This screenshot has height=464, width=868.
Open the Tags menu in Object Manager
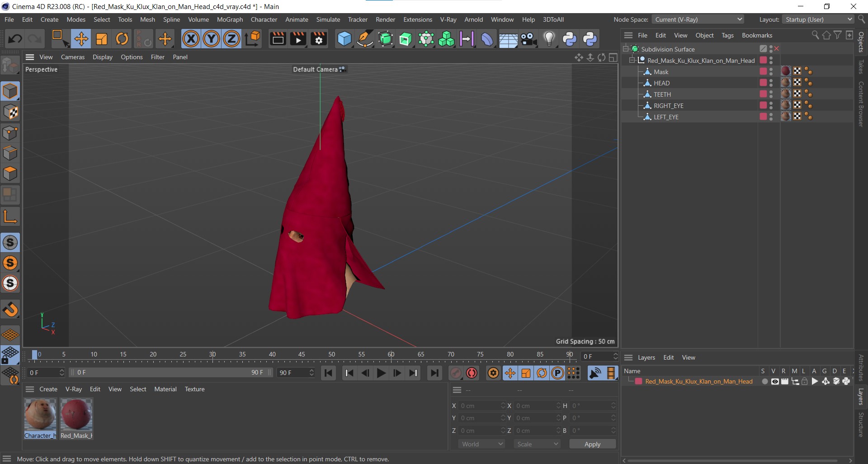727,35
